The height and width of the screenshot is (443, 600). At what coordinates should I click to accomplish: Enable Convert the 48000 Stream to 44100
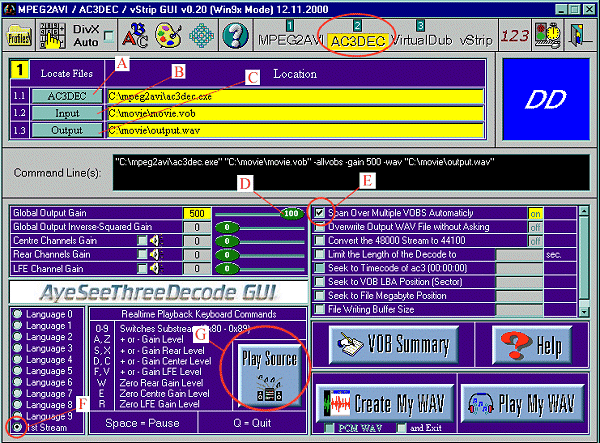tap(320, 241)
